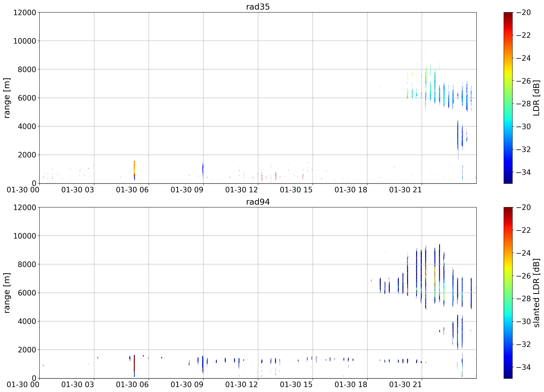Click the 6000 y-tick on rad94 plot
Screen dimensions: 544x392
click(27, 293)
